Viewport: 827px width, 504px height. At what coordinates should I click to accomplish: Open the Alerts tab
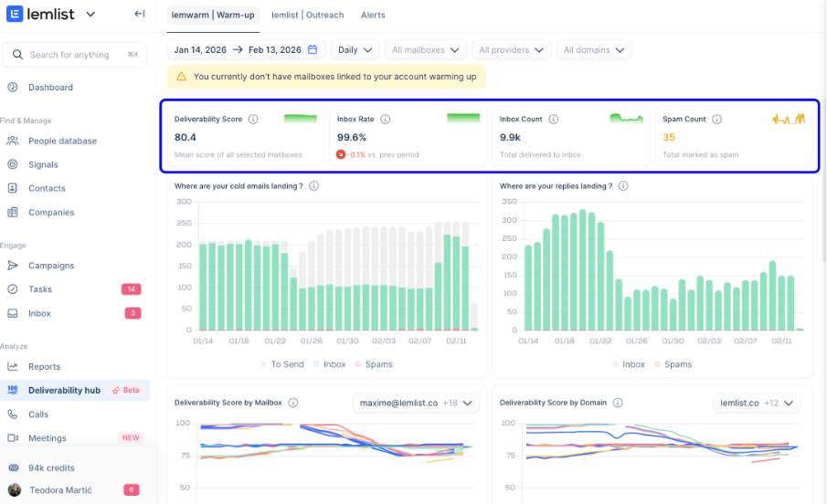[x=373, y=15]
